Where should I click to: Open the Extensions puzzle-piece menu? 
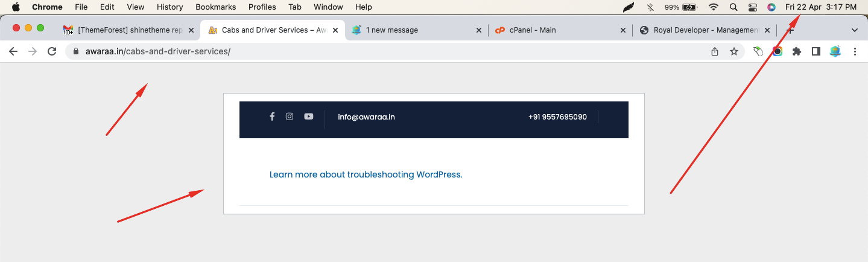point(797,51)
